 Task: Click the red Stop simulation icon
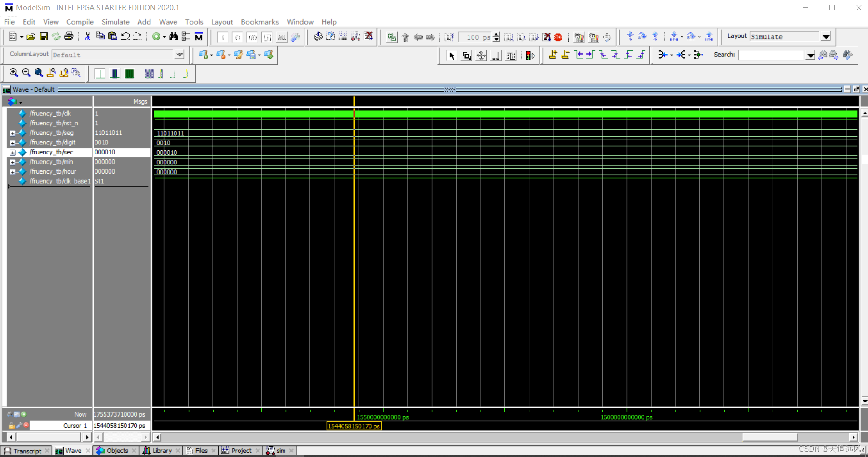558,37
